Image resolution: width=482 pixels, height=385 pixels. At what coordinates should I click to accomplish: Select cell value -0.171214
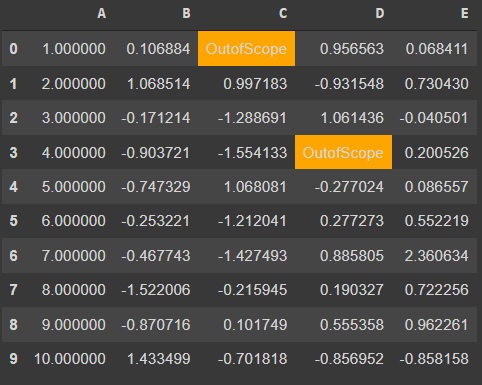click(x=156, y=118)
